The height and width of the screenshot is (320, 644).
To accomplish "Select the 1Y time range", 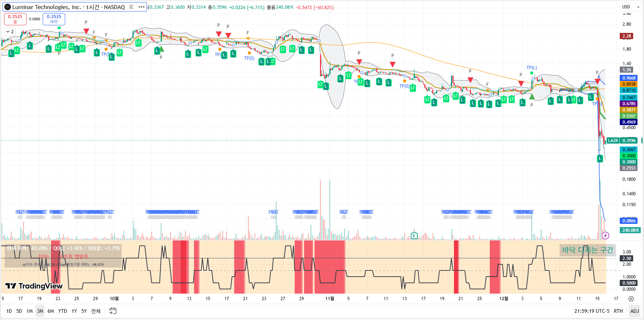I will (x=74, y=311).
